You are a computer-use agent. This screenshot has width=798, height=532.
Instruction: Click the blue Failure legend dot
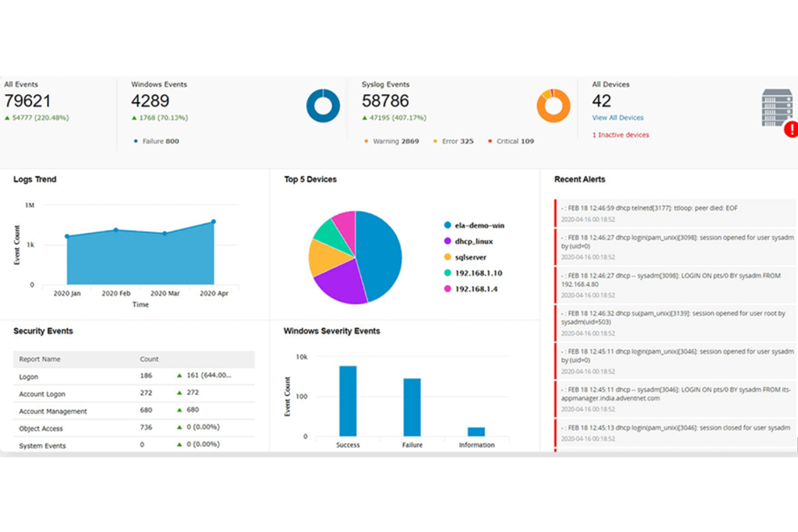(x=135, y=141)
